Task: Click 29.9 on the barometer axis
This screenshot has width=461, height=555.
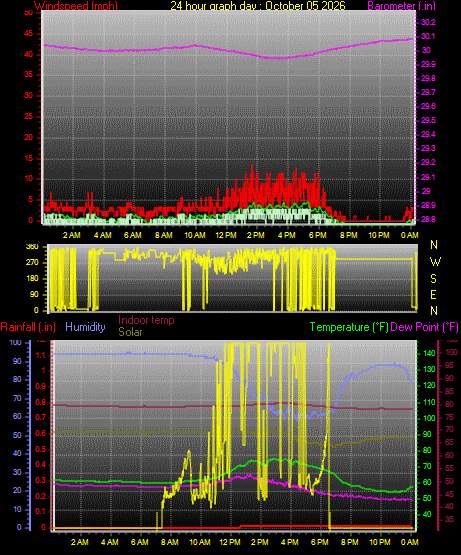Action: pyautogui.click(x=428, y=64)
